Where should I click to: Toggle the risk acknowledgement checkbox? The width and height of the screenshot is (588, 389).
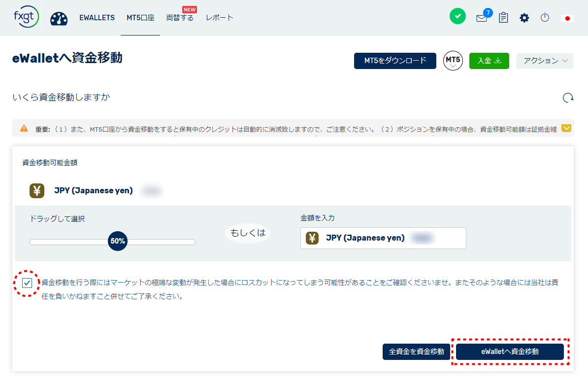[x=27, y=283]
